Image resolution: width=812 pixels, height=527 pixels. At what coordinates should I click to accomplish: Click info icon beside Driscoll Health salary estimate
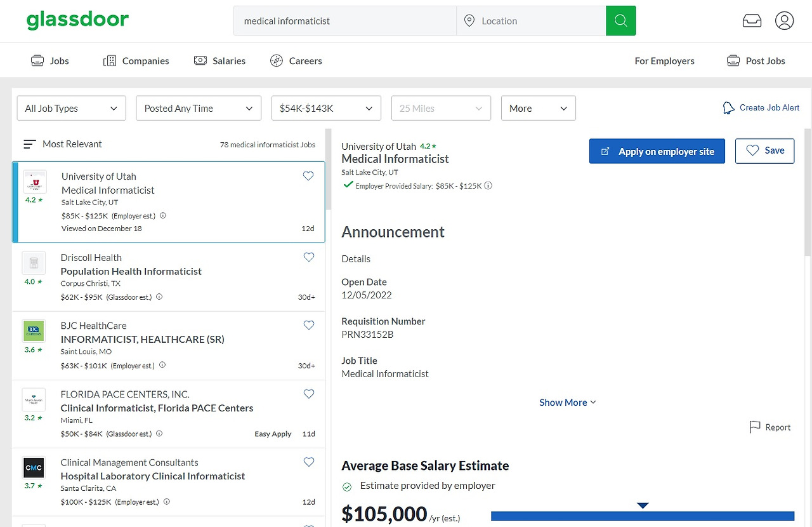point(159,297)
